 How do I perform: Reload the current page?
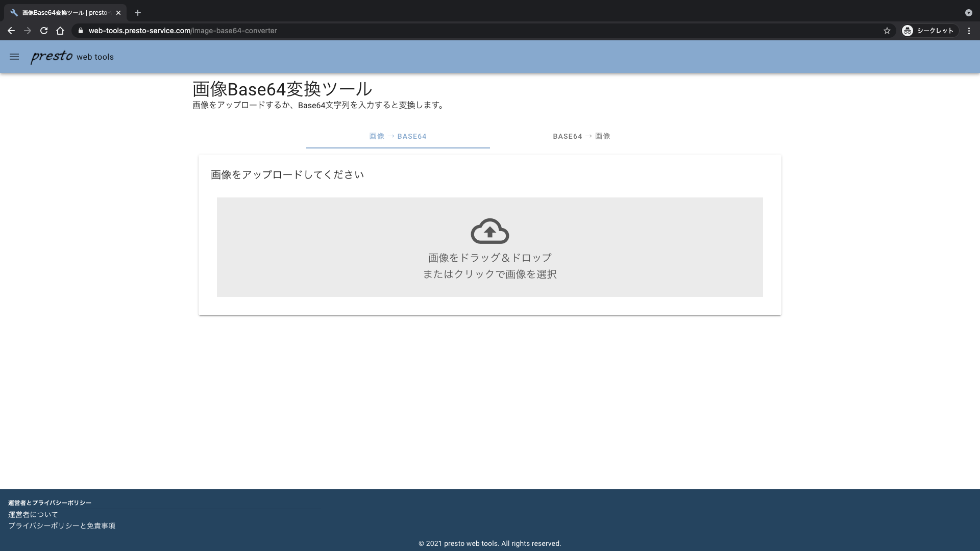(44, 31)
